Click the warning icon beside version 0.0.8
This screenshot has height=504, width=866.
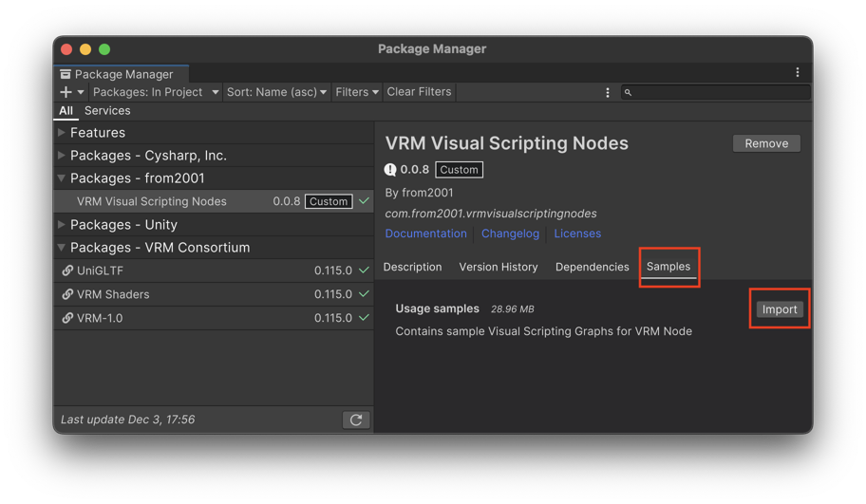pyautogui.click(x=390, y=170)
